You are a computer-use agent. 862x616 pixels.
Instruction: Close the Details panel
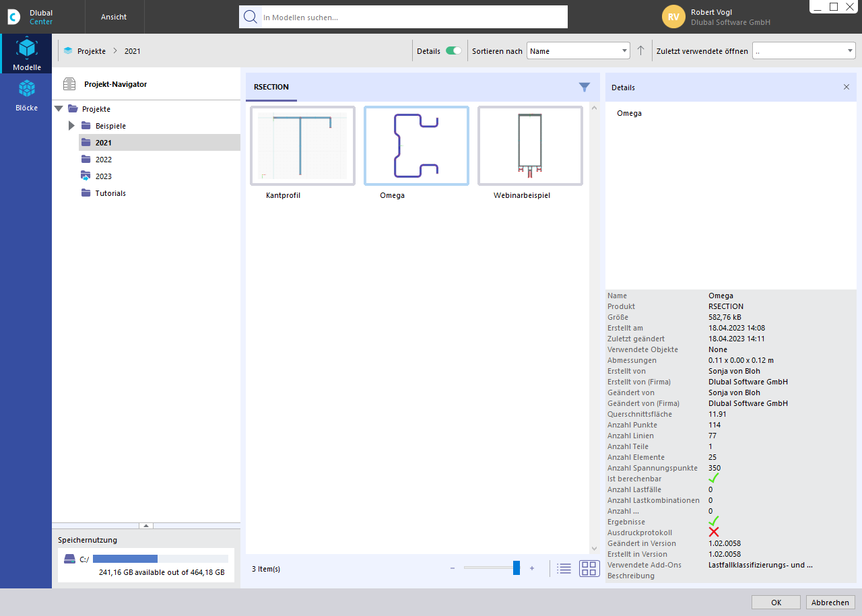847,88
